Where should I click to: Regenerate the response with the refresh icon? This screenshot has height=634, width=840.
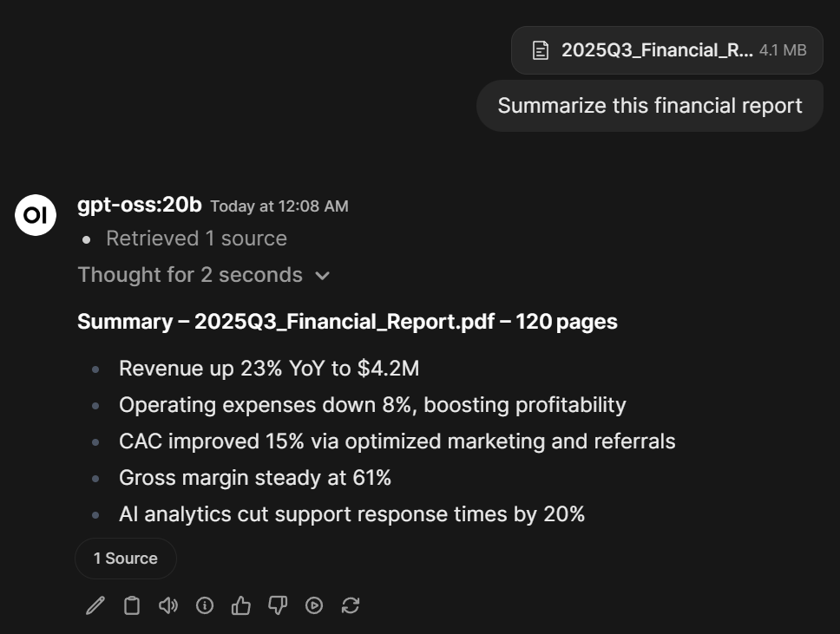(x=351, y=605)
